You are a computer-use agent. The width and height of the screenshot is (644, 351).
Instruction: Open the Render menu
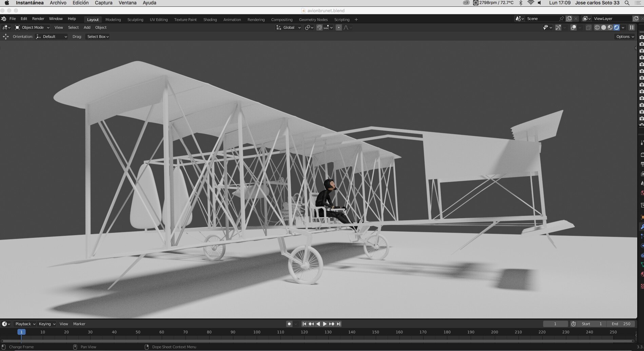38,19
